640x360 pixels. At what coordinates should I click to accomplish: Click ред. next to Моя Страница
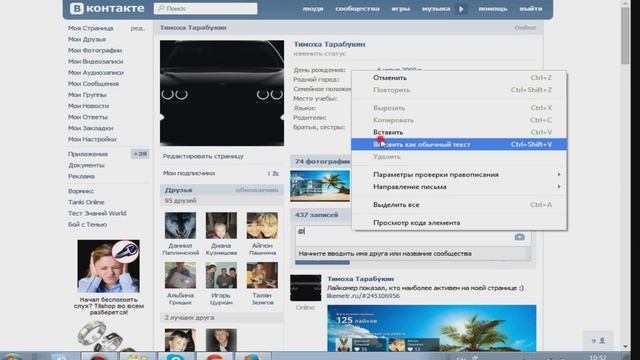pyautogui.click(x=138, y=28)
